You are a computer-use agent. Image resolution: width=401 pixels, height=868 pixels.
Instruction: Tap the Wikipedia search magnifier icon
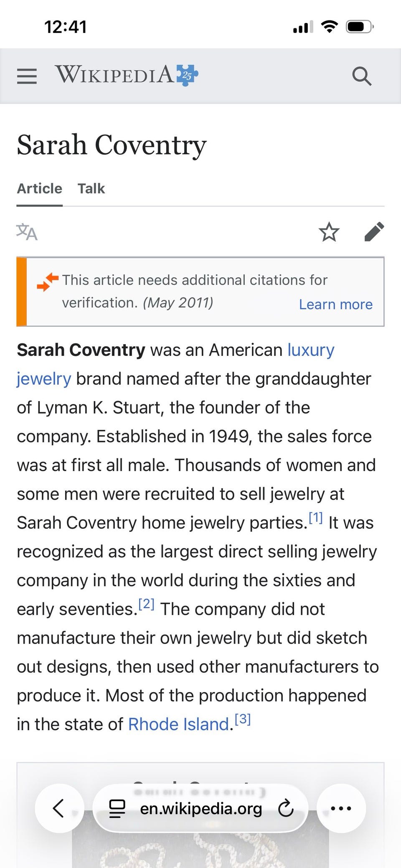tap(361, 76)
